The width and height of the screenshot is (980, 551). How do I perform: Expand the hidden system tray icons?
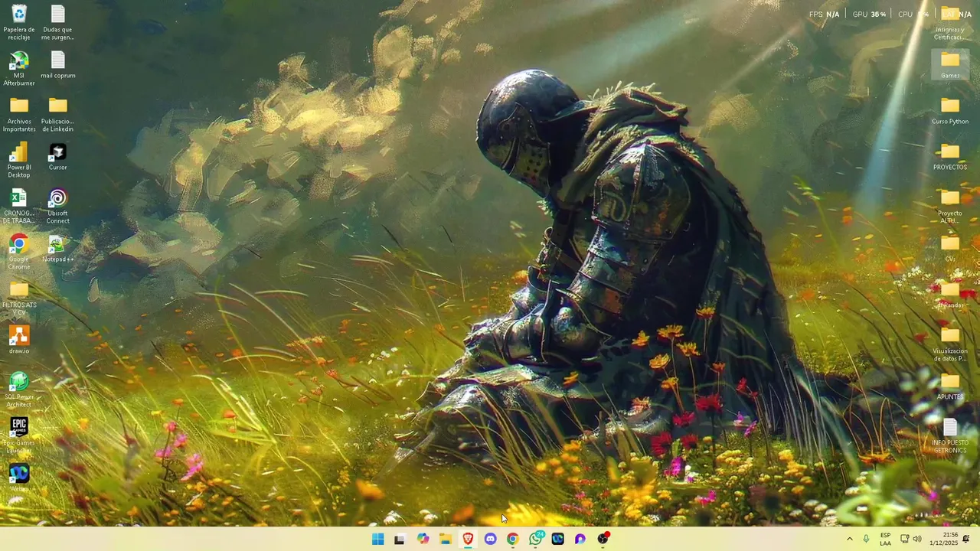tap(849, 539)
